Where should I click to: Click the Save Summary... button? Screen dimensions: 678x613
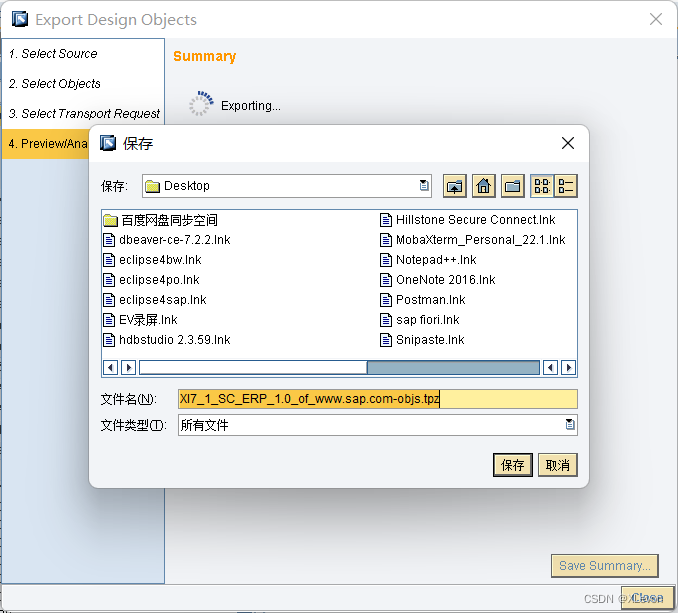pyautogui.click(x=604, y=566)
